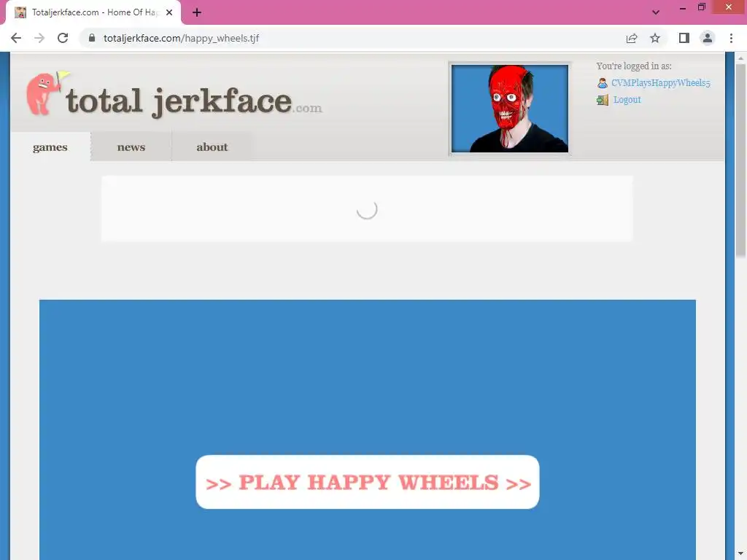Open the CVMPlaysHappyWheels5 profile link
The image size is (747, 560).
pos(660,83)
